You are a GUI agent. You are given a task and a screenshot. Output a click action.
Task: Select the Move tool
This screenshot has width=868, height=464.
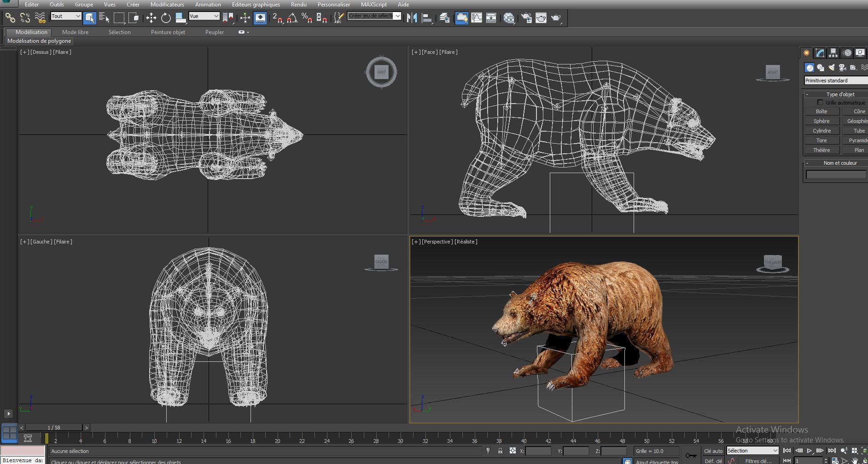click(x=151, y=18)
